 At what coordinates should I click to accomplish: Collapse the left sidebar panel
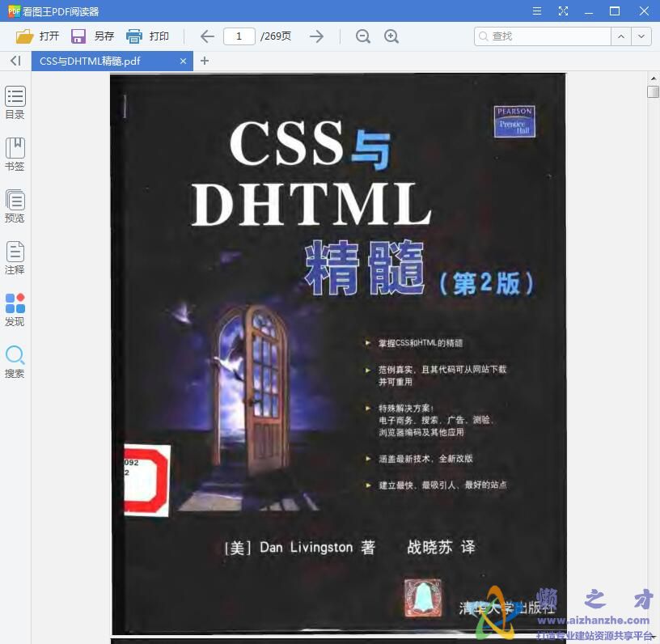click(x=14, y=61)
